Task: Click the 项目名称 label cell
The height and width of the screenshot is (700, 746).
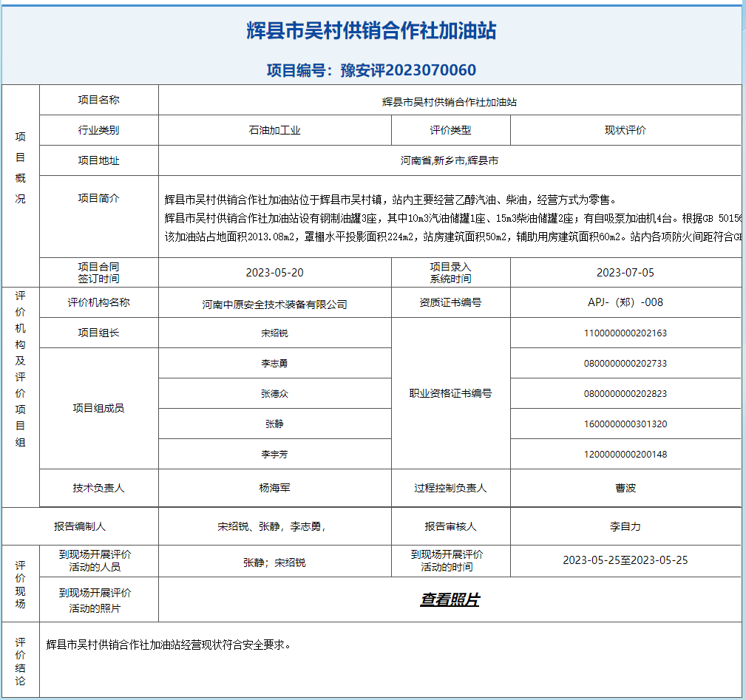Action: pyautogui.click(x=99, y=100)
